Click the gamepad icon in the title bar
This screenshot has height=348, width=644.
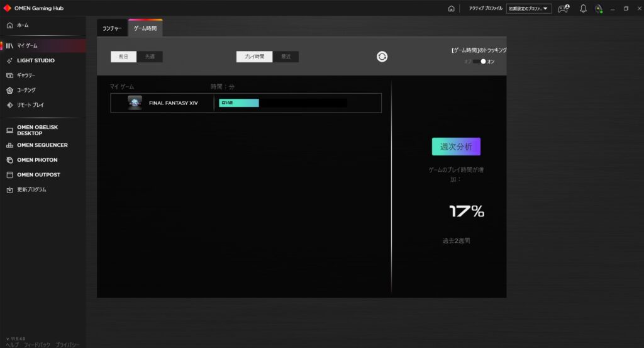click(563, 9)
